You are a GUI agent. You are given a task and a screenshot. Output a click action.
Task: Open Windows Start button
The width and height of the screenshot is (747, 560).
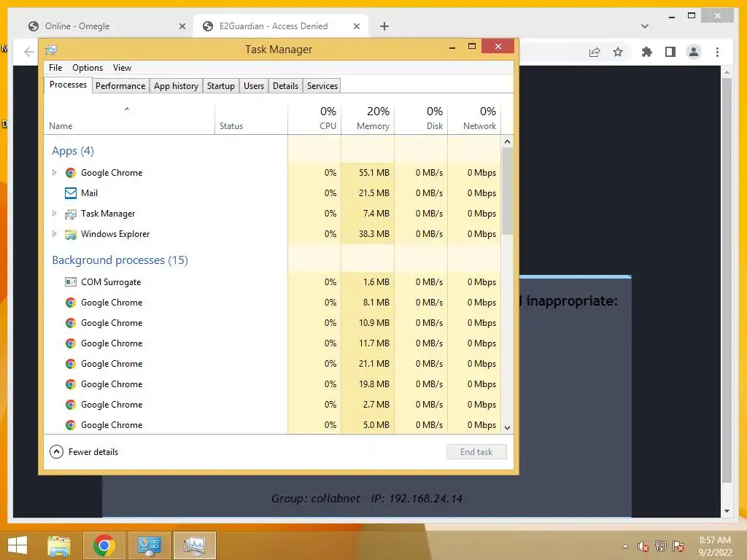18,545
